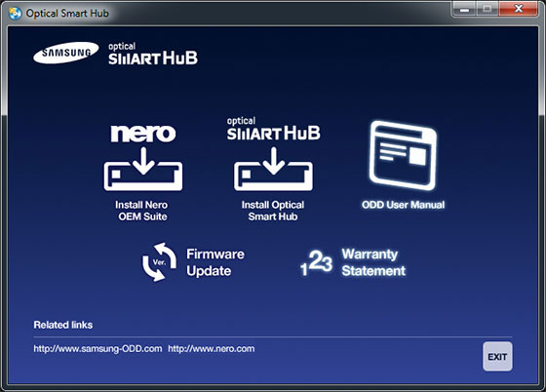This screenshot has width=546, height=392.
Task: Click the Firmware Update circular arrows icon
Action: click(x=159, y=262)
